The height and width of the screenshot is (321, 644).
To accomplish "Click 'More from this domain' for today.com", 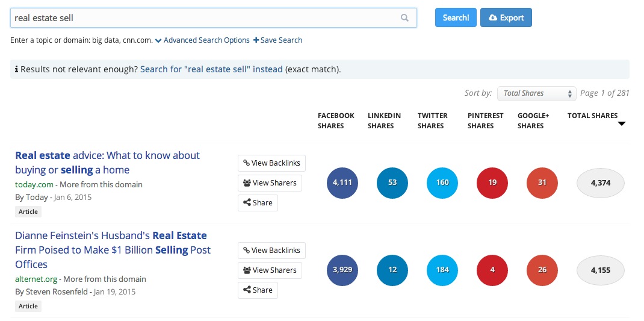I will pyautogui.click(x=101, y=184).
